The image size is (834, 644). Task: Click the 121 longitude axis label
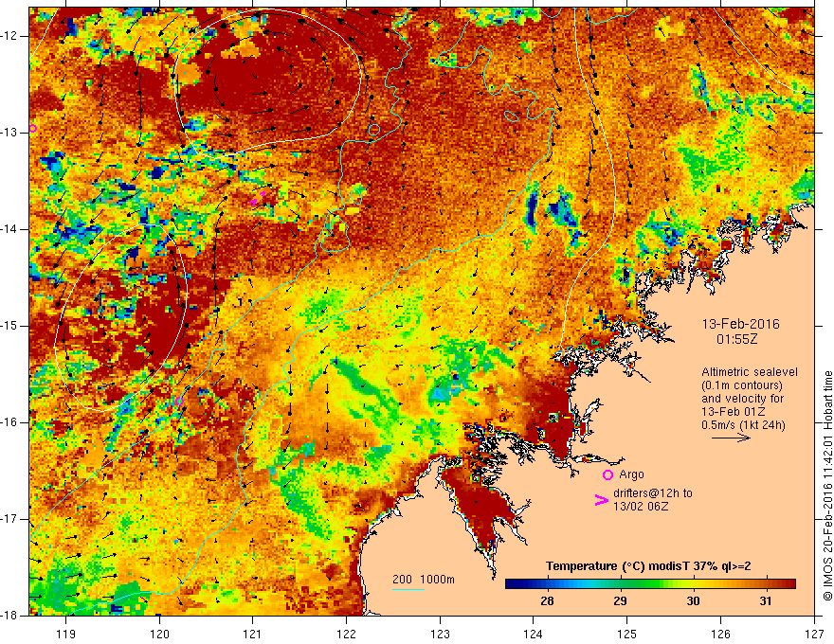(x=253, y=634)
